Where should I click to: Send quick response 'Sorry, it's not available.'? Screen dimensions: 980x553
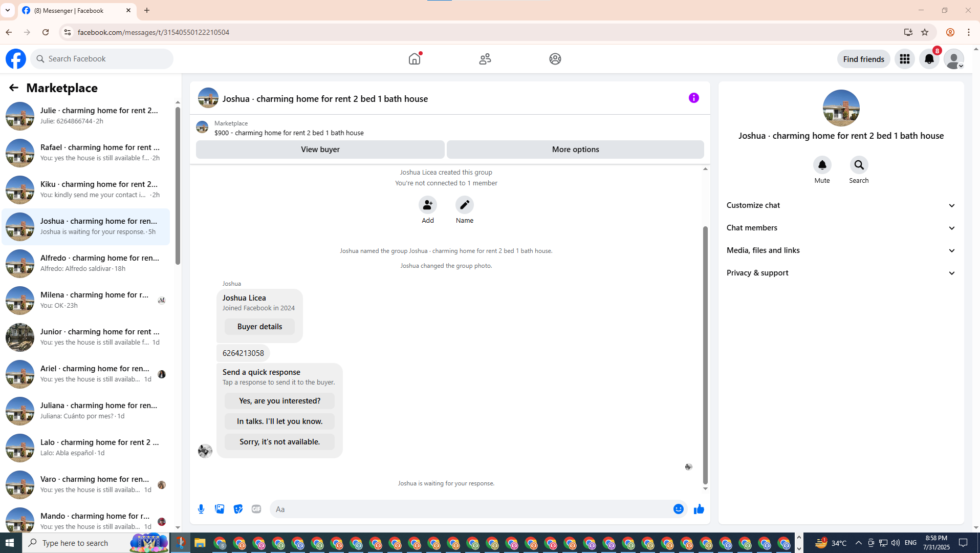(x=279, y=442)
